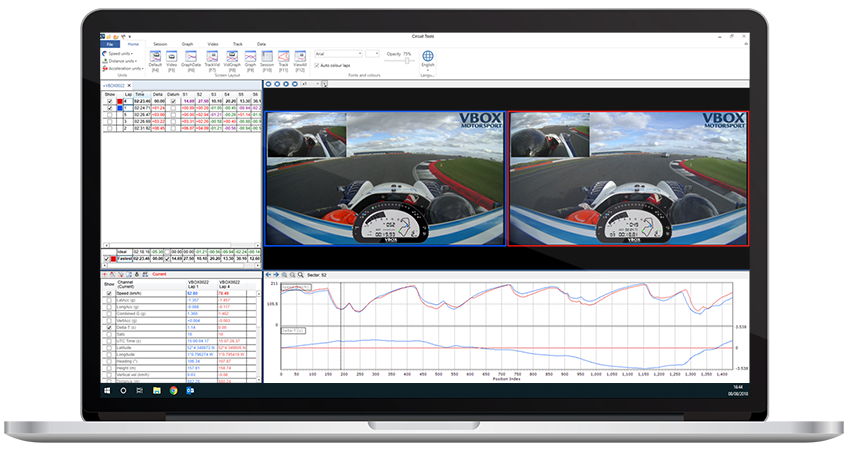Click the English language globe icon
Screen dimensions: 850x450
pyautogui.click(x=428, y=56)
